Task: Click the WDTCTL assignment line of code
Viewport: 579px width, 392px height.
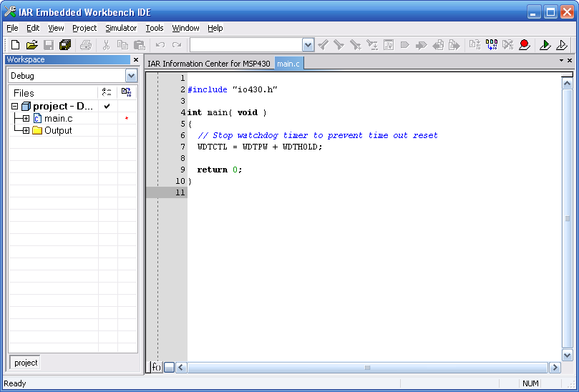Action: pyautogui.click(x=260, y=147)
